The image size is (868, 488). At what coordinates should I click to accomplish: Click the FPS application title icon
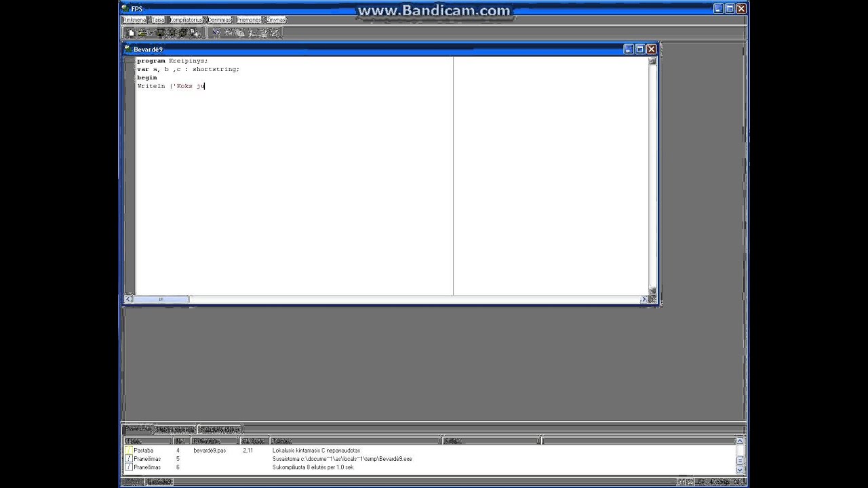pos(125,9)
